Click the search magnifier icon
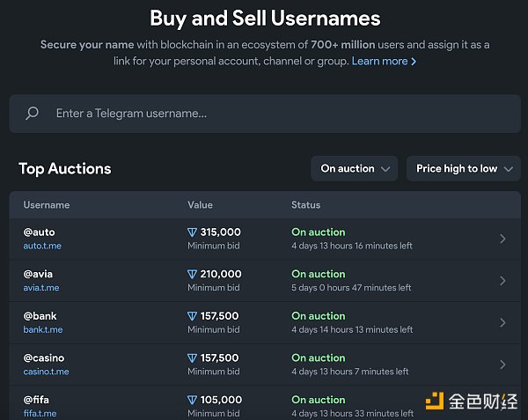This screenshot has height=420, width=528. (x=33, y=114)
